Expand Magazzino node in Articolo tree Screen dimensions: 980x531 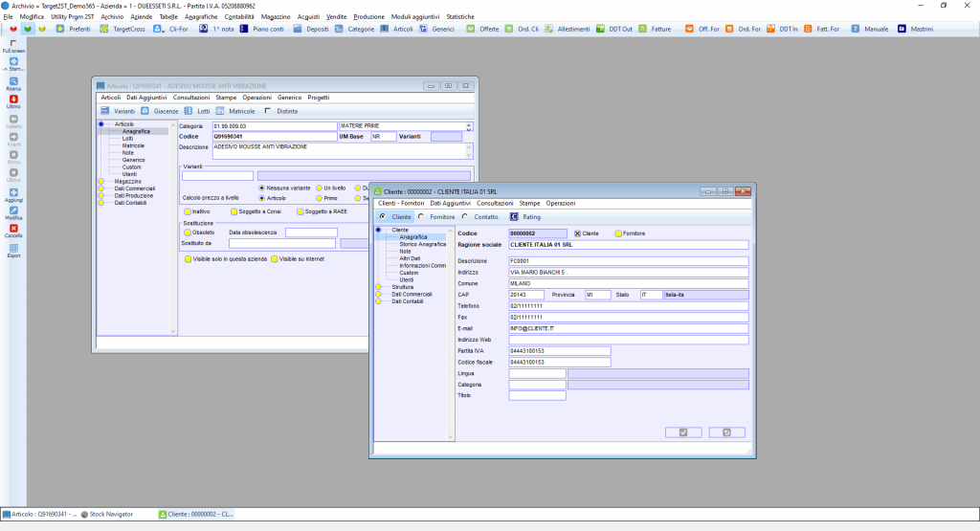click(x=101, y=182)
